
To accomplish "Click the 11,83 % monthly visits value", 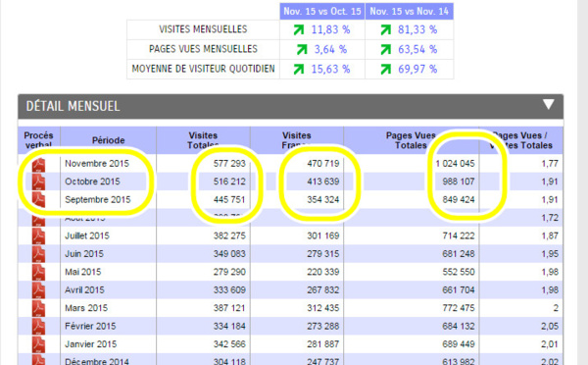I will [330, 29].
